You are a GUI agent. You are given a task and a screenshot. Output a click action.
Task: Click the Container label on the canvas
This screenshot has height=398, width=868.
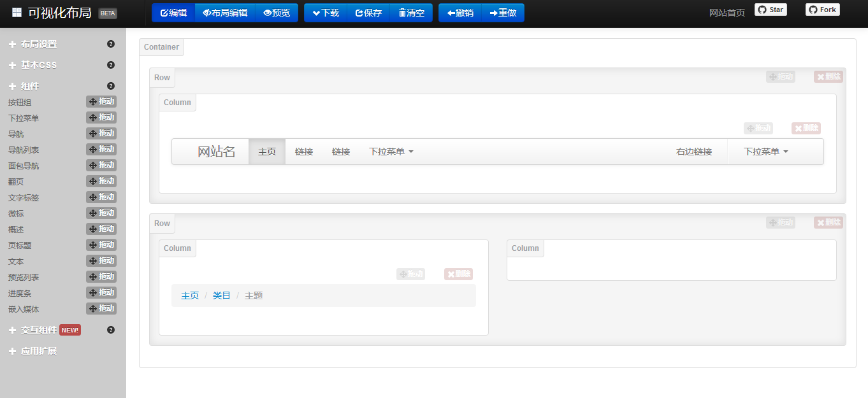(161, 46)
